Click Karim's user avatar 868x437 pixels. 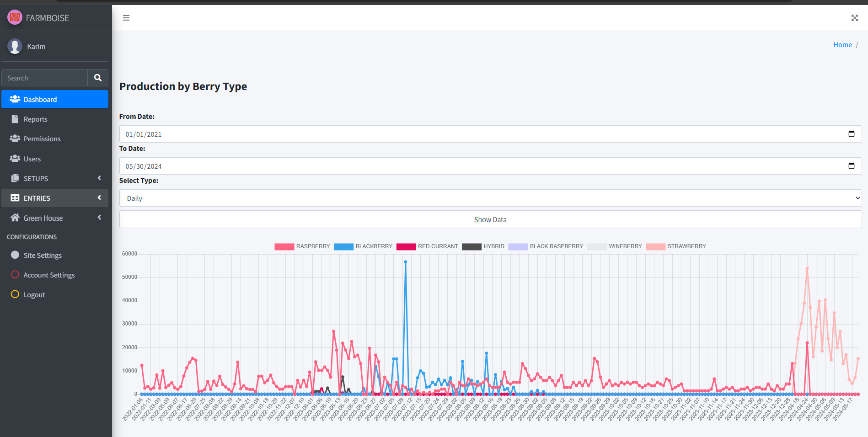click(x=15, y=46)
